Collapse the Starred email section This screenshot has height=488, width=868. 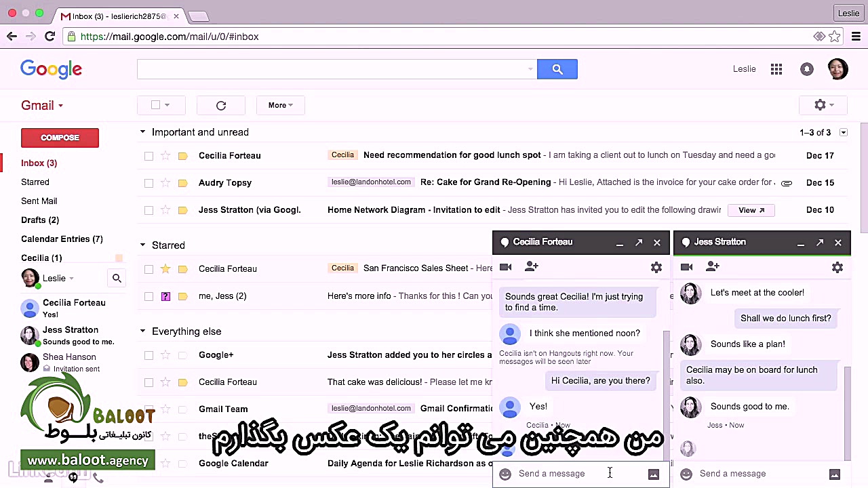(x=142, y=245)
